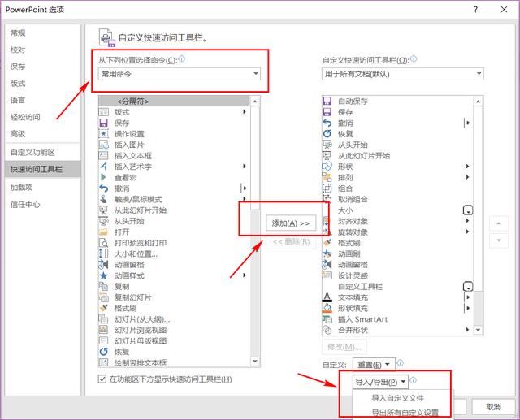520x420 pixels.
Task: Select the 触摸/鼠标模式 icon
Action: click(x=103, y=199)
